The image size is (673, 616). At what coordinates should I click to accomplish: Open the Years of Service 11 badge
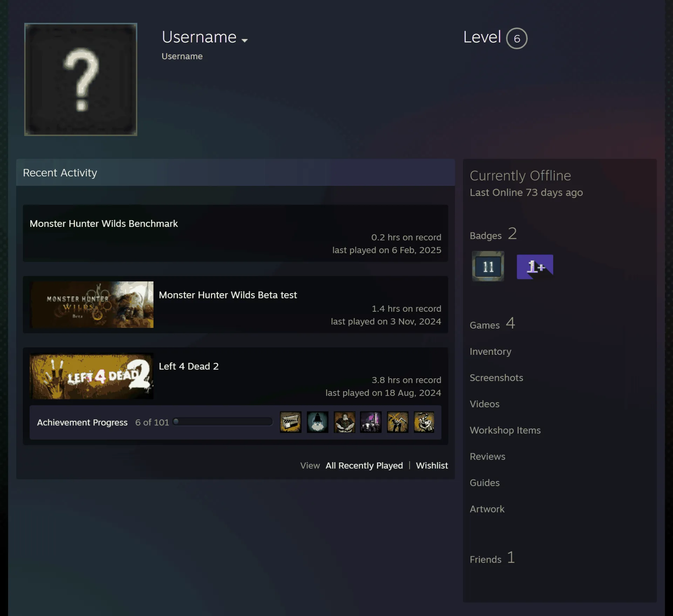click(488, 266)
